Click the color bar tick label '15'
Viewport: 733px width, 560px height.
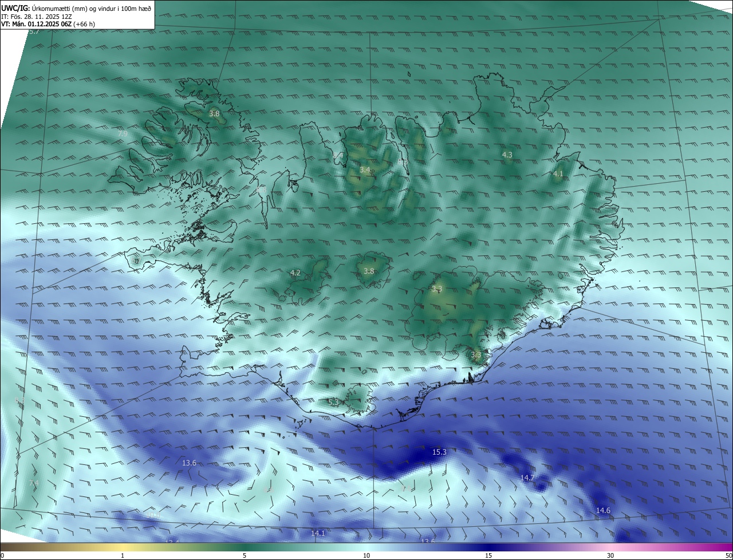(488, 555)
